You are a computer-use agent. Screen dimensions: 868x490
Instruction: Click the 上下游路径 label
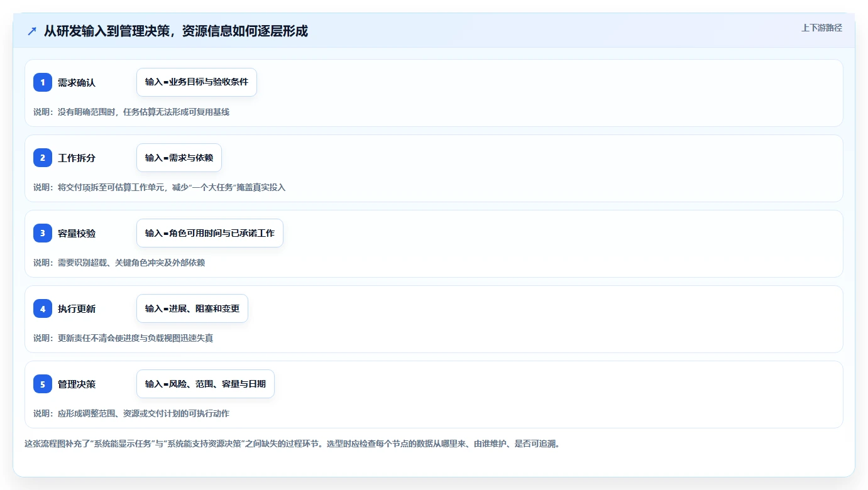[x=821, y=28]
